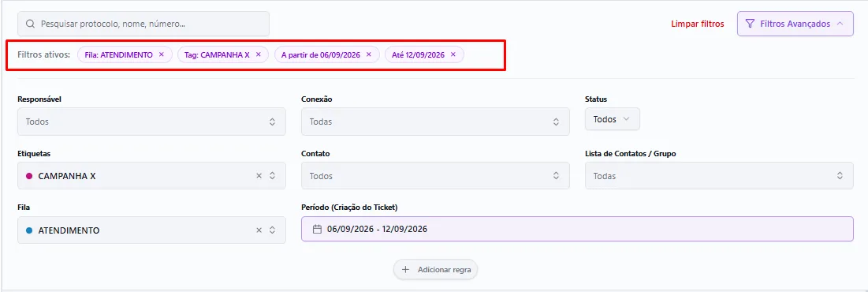Click the Responsável label
The image size is (868, 292).
[39, 99]
